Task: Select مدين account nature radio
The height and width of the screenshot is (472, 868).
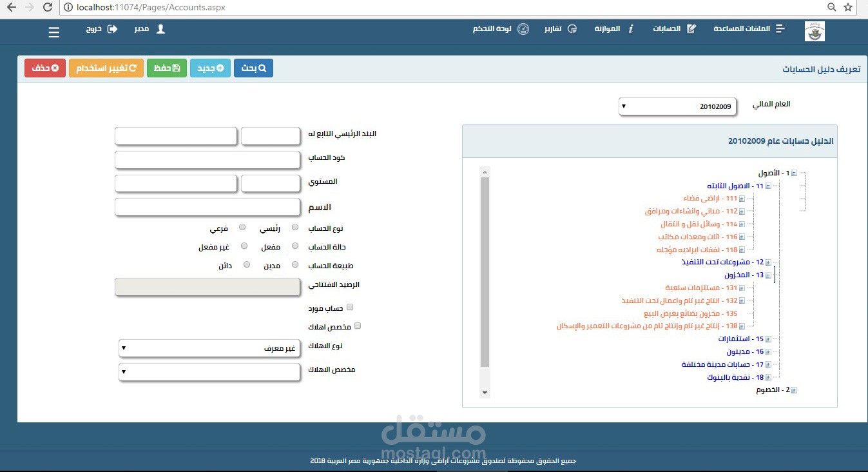Action: click(295, 264)
